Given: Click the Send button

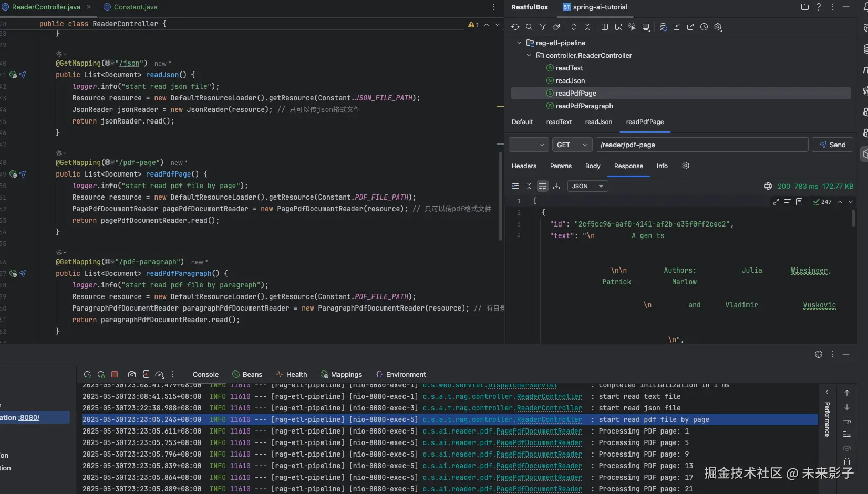Looking at the screenshot, I should click(x=832, y=145).
